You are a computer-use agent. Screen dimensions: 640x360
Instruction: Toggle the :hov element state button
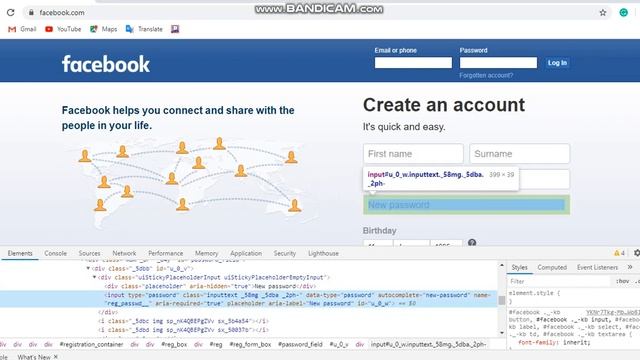[622, 281]
